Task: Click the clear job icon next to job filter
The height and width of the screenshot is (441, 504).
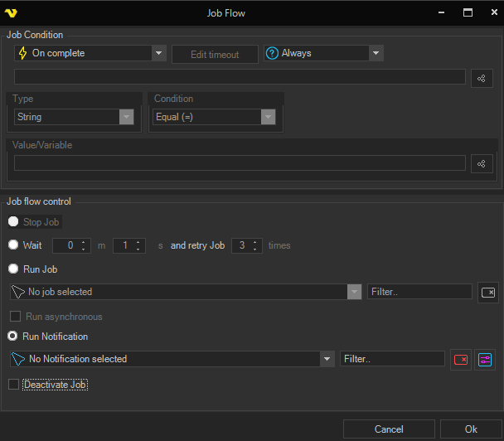Action: point(488,293)
